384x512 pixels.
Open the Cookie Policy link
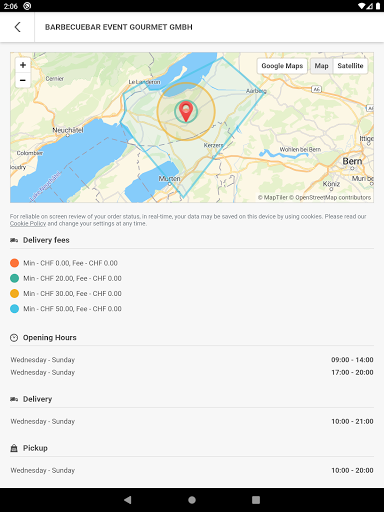point(28,224)
